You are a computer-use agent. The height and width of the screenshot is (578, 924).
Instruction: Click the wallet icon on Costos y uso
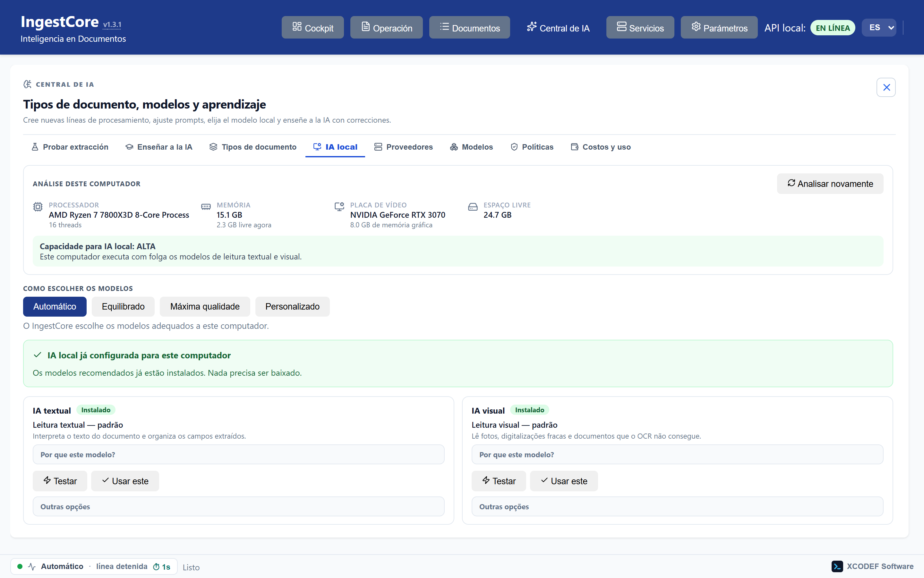click(574, 147)
